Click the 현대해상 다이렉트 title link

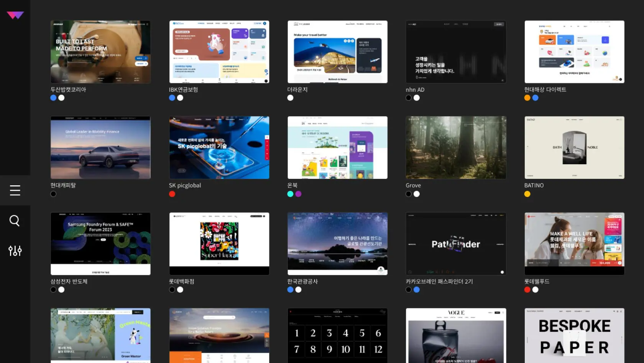coord(545,89)
